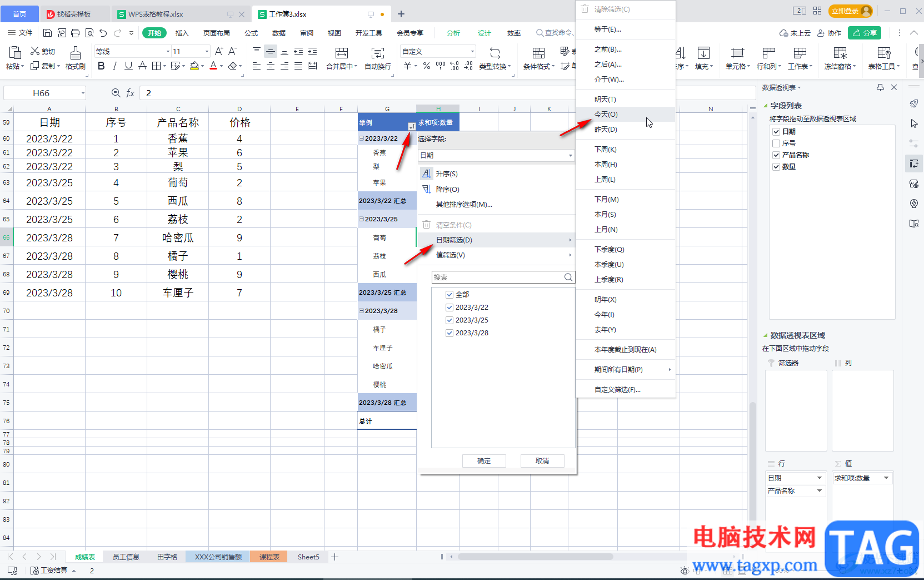Check the 序号 field checkbox
The height and width of the screenshot is (580, 924).
[x=776, y=143]
